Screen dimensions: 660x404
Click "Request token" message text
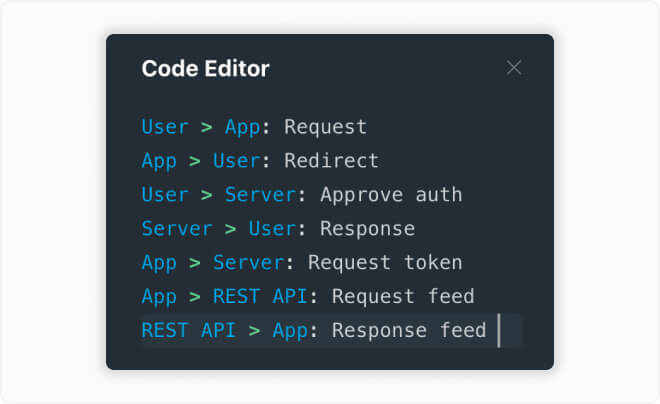[385, 263]
